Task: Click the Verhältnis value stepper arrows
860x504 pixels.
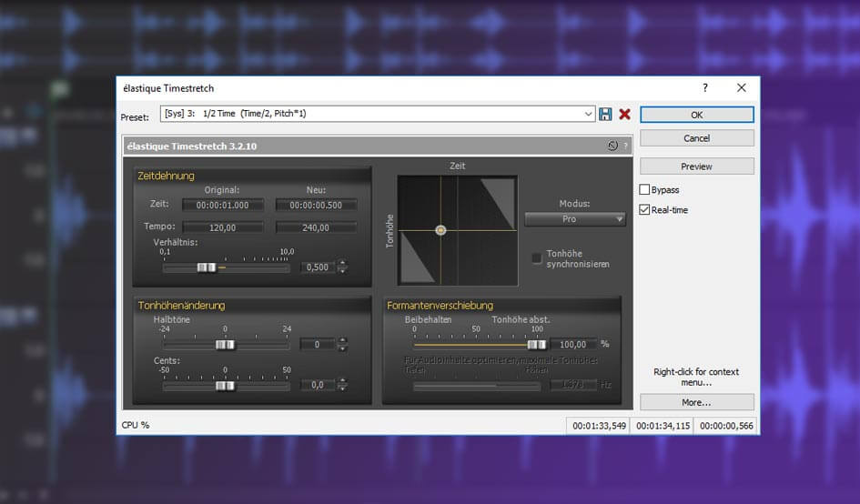Action: [342, 267]
